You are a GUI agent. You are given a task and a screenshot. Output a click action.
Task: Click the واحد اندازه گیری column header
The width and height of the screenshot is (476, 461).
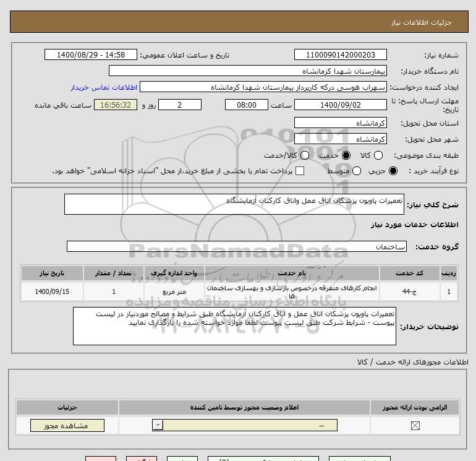click(x=174, y=273)
